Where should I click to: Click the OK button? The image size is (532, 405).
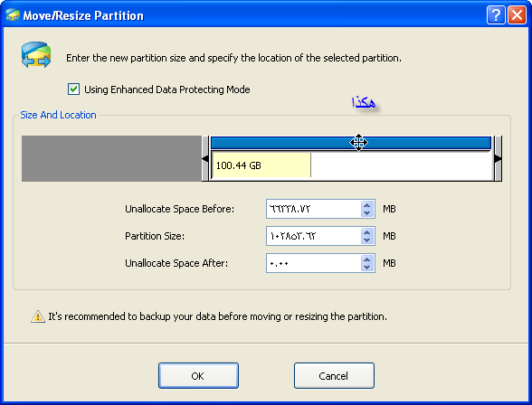pyautogui.click(x=198, y=376)
